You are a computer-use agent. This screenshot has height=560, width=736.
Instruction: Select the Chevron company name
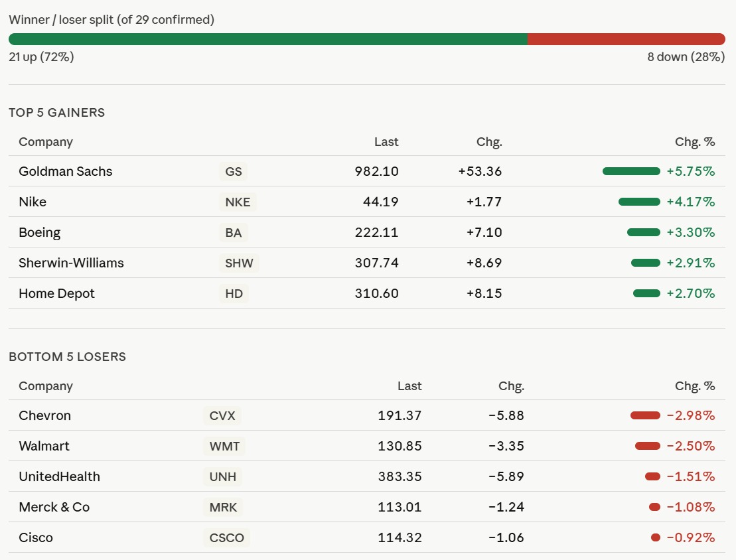coord(44,415)
